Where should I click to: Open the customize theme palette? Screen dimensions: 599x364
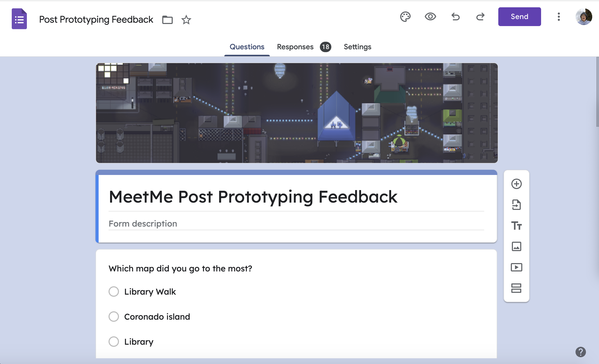pyautogui.click(x=405, y=17)
